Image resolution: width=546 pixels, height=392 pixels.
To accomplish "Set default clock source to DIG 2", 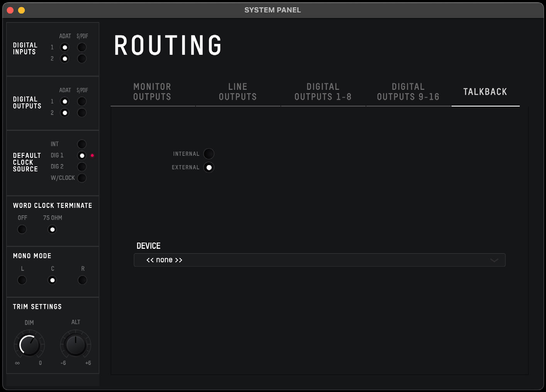I will pos(82,167).
